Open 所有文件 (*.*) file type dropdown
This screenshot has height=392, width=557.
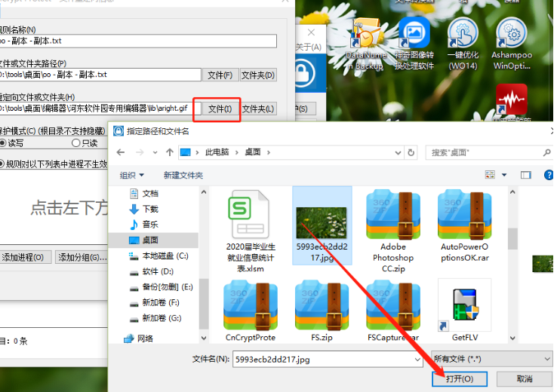coord(492,359)
